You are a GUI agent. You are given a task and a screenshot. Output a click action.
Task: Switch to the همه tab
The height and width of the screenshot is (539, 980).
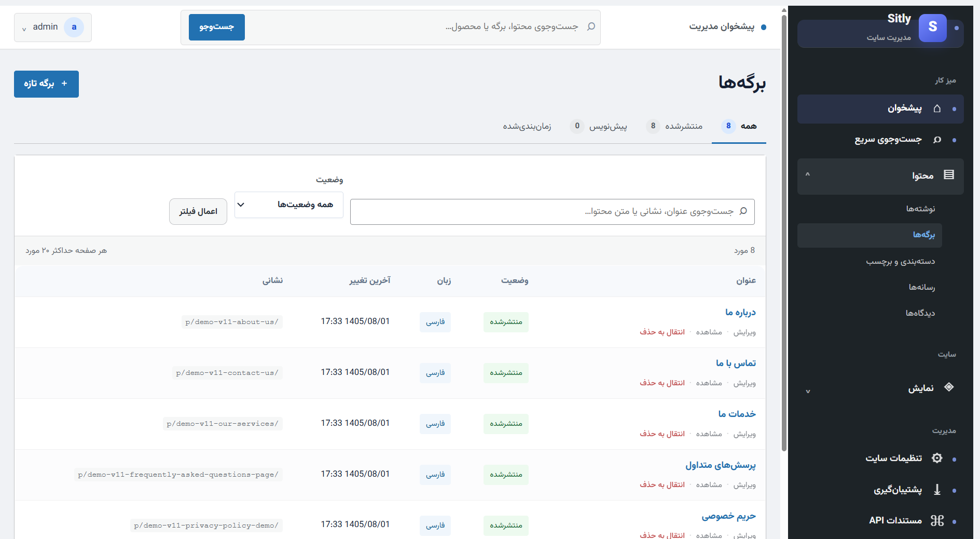[739, 126]
